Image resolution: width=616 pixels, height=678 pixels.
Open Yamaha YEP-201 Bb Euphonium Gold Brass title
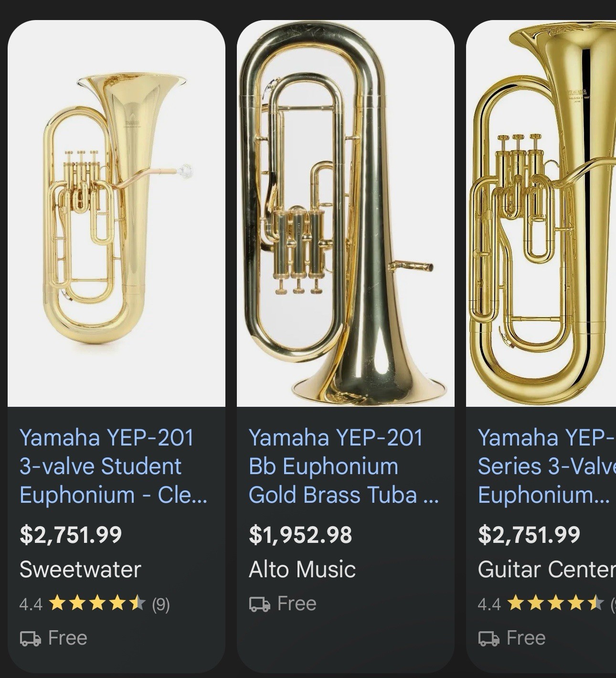(x=343, y=466)
